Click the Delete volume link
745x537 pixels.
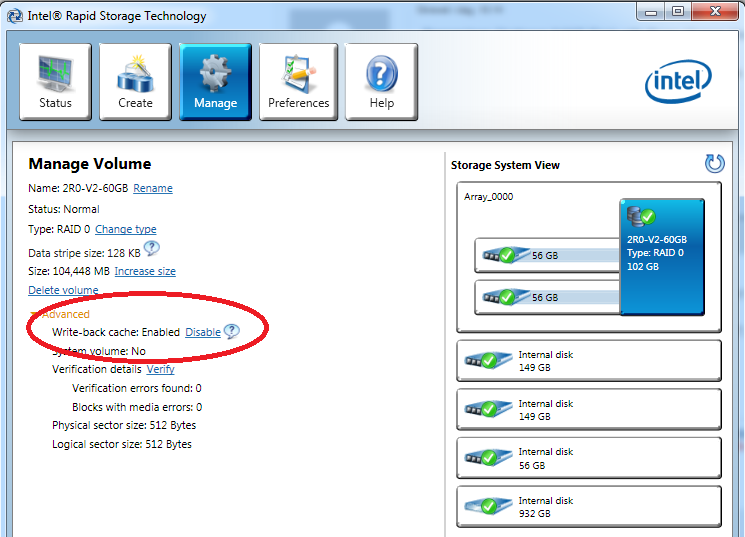[x=63, y=290]
